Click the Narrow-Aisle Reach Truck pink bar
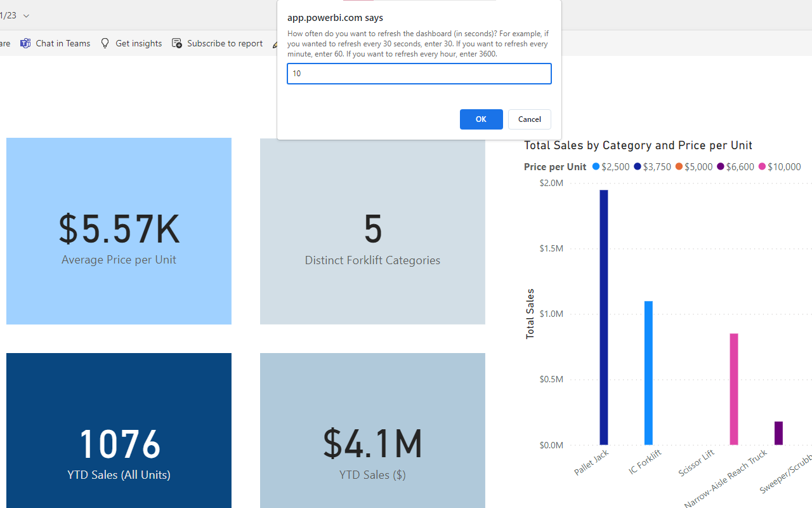812x508 pixels. pos(734,389)
